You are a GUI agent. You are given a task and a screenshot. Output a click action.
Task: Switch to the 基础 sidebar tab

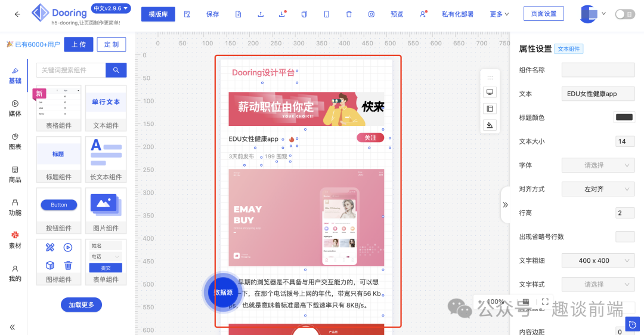[15, 76]
